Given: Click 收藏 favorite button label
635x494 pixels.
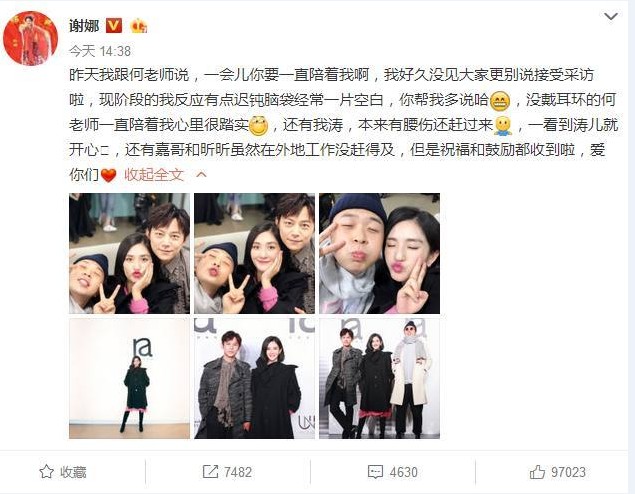Looking at the screenshot, I should pos(73,472).
